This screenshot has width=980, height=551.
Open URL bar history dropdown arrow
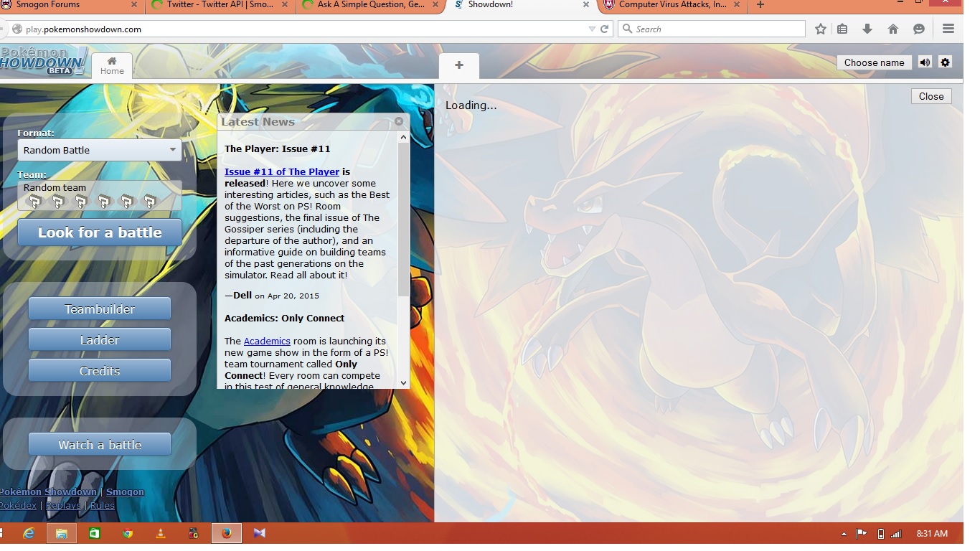click(x=592, y=29)
